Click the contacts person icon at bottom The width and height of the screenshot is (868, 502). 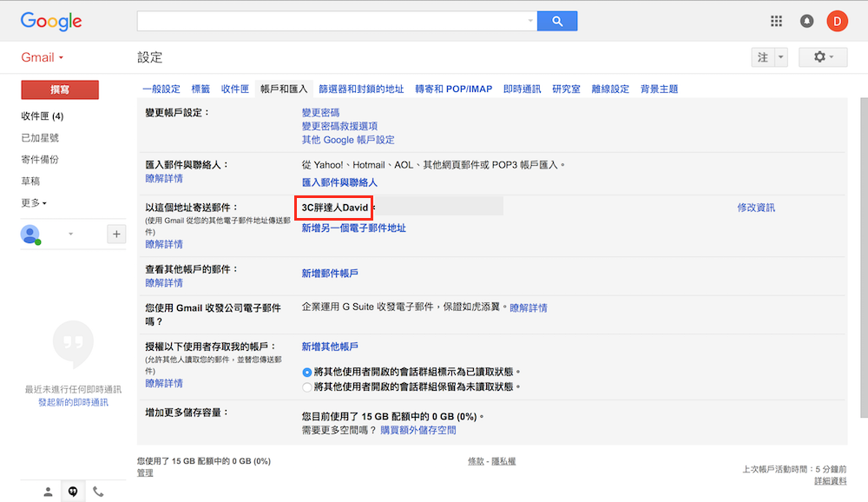(x=48, y=491)
